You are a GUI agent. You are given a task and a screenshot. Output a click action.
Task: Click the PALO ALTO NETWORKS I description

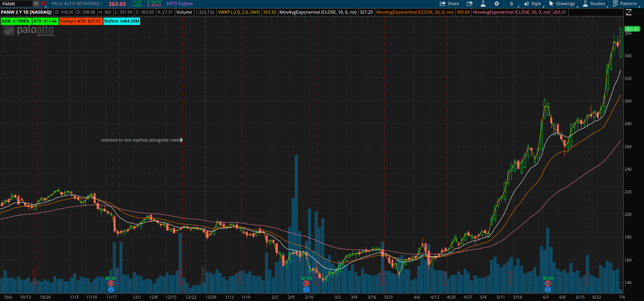pos(76,4)
